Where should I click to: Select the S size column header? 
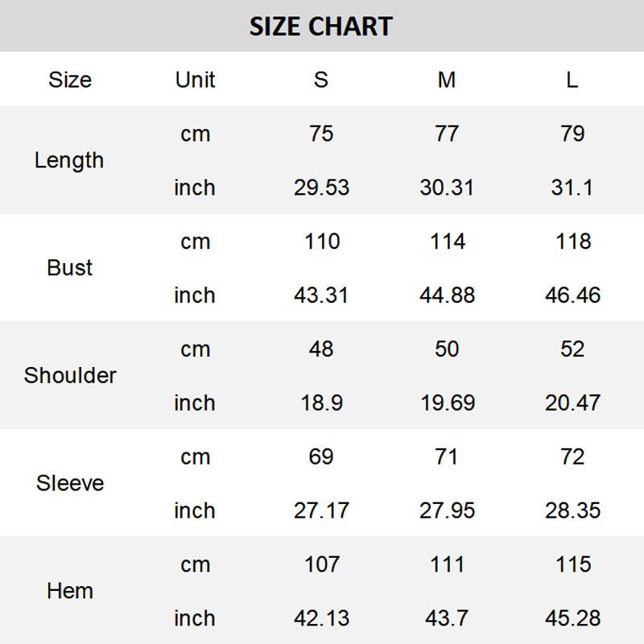(321, 80)
